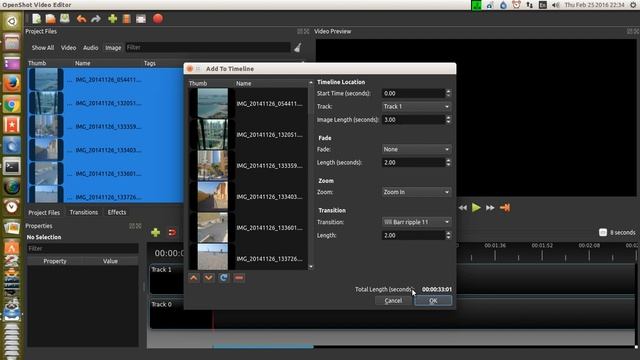This screenshot has height=360, width=640.
Task: Click Image Length stepper arrows
Action: [x=448, y=120]
